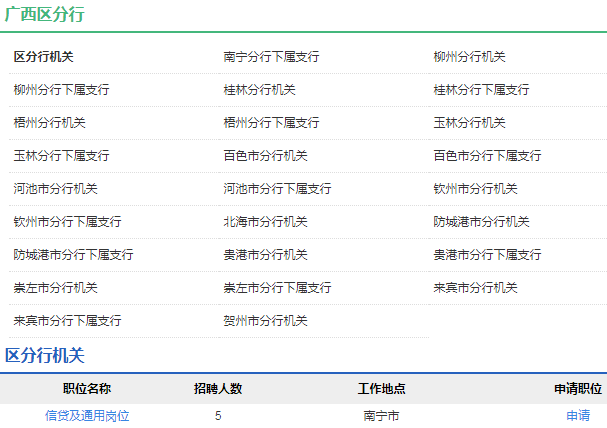The height and width of the screenshot is (428, 607).
Task: Open 桂林分行下属支行 link
Action: tap(481, 90)
